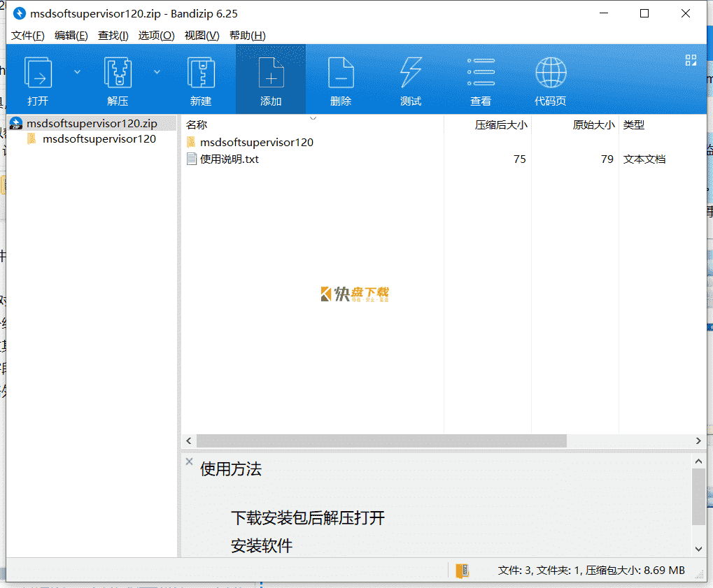713x588 pixels.
Task: Click the Add files (添加) icon
Action: coord(271,72)
